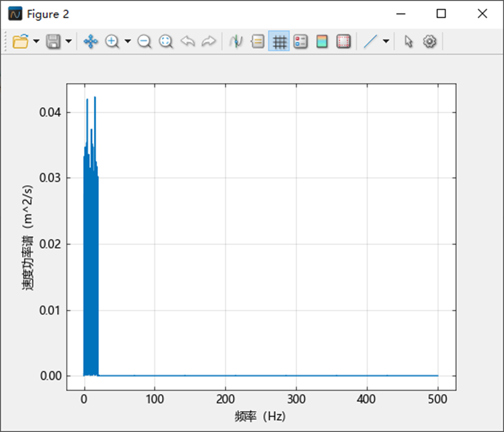Click the Figure 2 app logo
Viewport: 504px width, 432px height.
(15, 14)
